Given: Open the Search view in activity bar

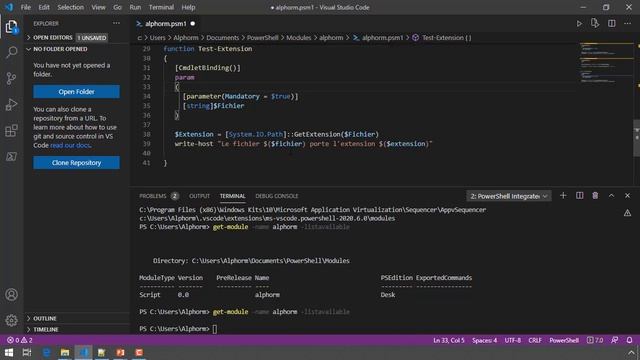Looking at the screenshot, I should pyautogui.click(x=11, y=52).
